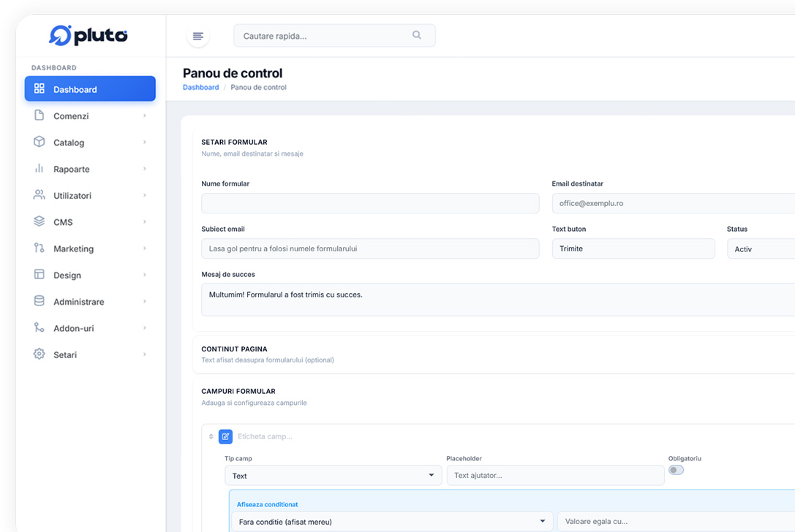
Task: Click the Panou de control page heading
Action: 233,73
